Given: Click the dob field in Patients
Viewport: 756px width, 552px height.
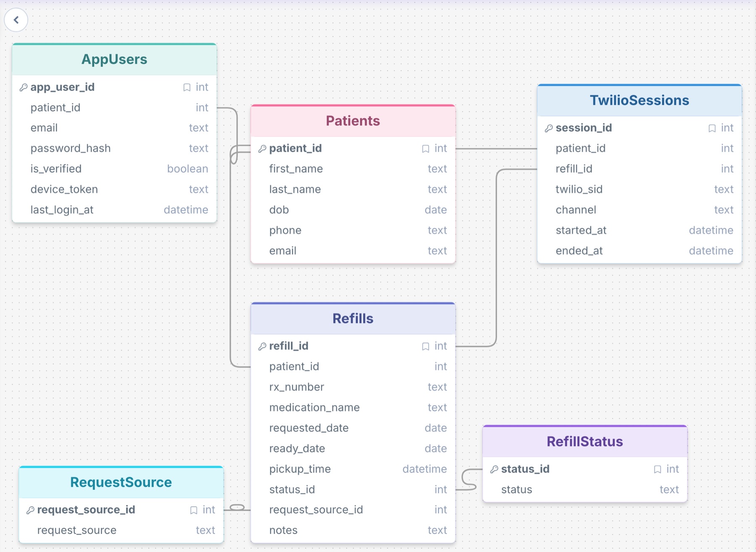Looking at the screenshot, I should click(353, 210).
